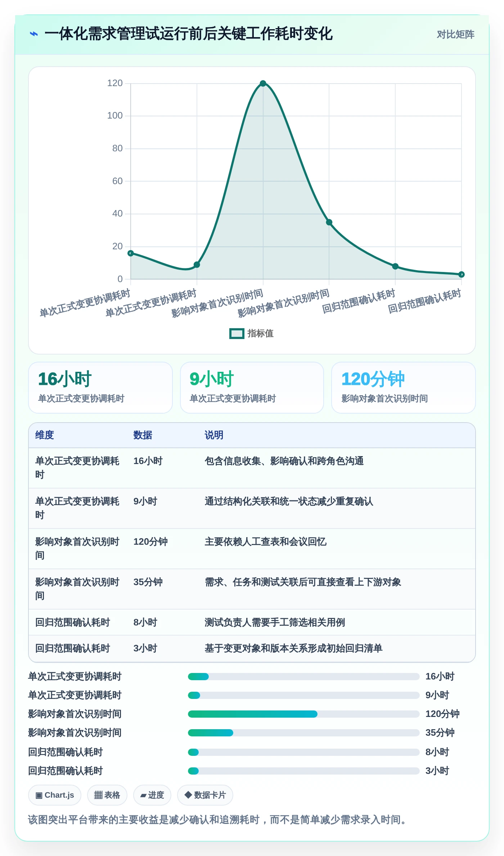Click the progress bar for 3小时
This screenshot has height=856, width=504.
[x=304, y=771]
